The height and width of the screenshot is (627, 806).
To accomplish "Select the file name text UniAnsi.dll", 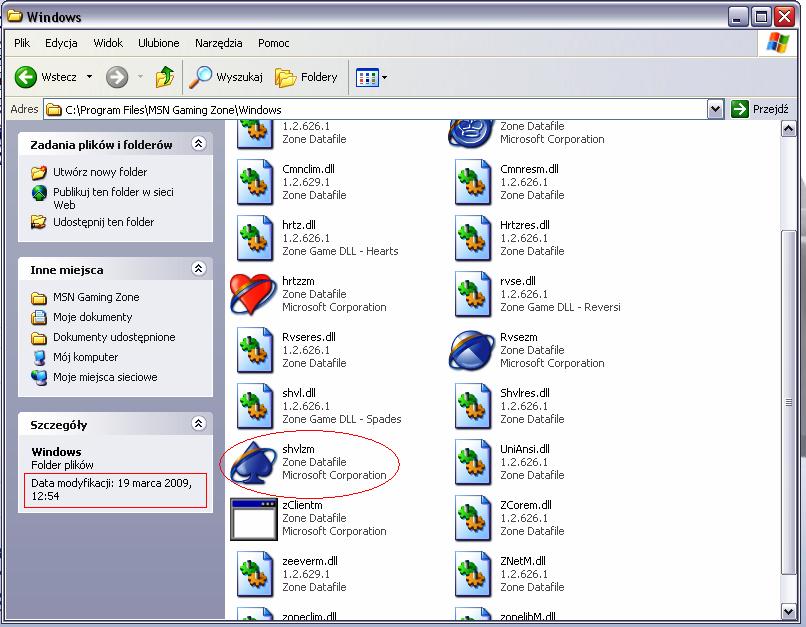I will 525,449.
